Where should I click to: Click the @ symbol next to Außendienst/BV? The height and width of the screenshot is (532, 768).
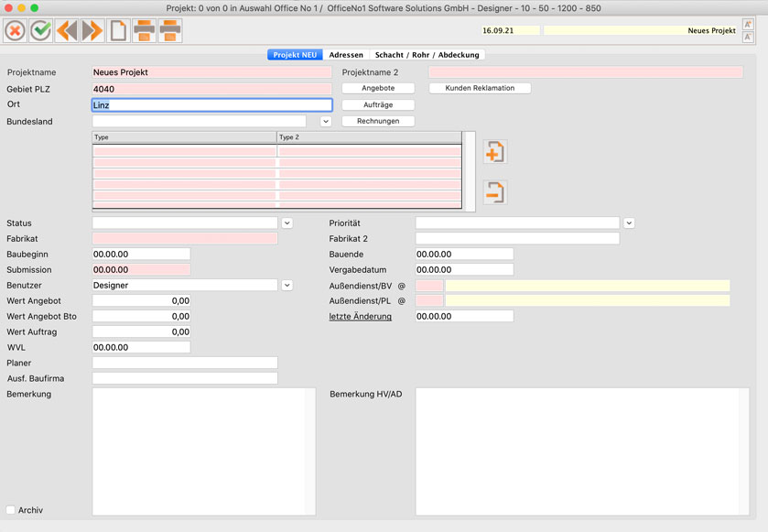[x=402, y=286]
